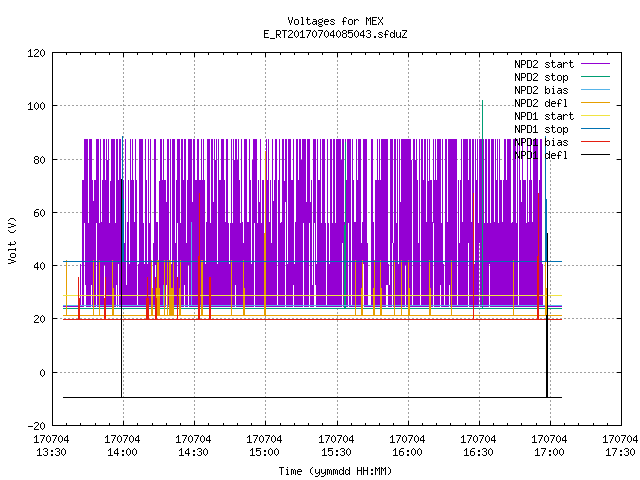Select the filename E_RT20170704085043.sfduZ subtitle
This screenshot has height=480, width=640.
point(335,34)
